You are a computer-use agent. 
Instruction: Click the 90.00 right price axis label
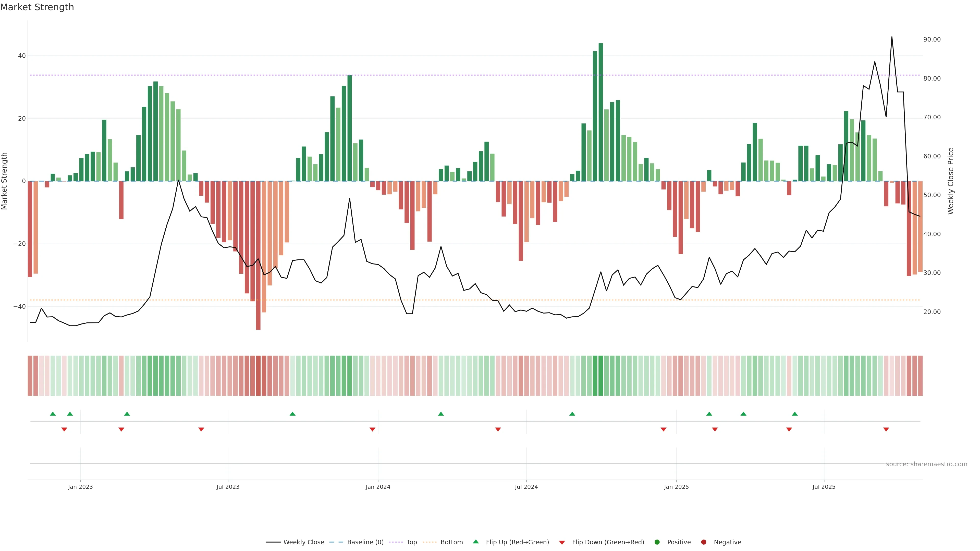[932, 40]
